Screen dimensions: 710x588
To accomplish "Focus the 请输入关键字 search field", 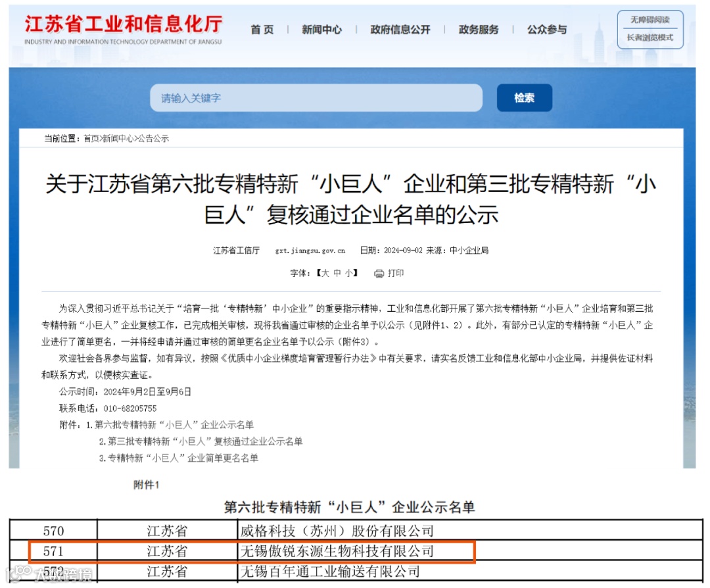I will pos(316,98).
